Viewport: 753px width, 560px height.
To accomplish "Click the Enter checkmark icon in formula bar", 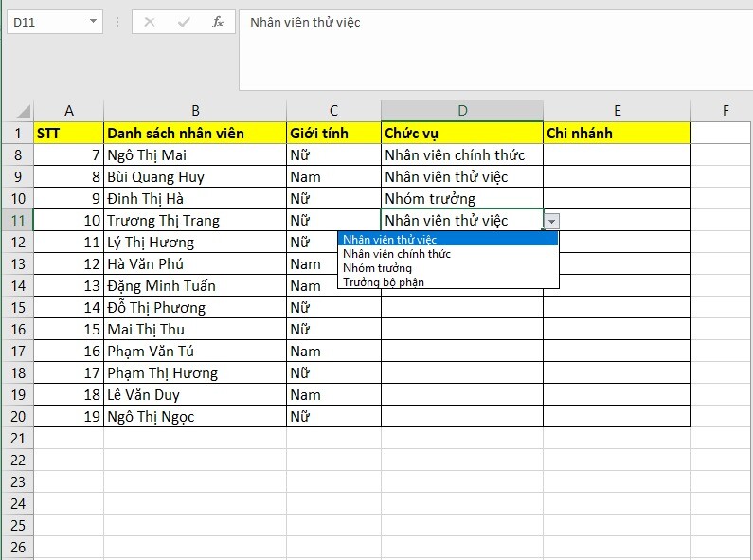I will 184,22.
